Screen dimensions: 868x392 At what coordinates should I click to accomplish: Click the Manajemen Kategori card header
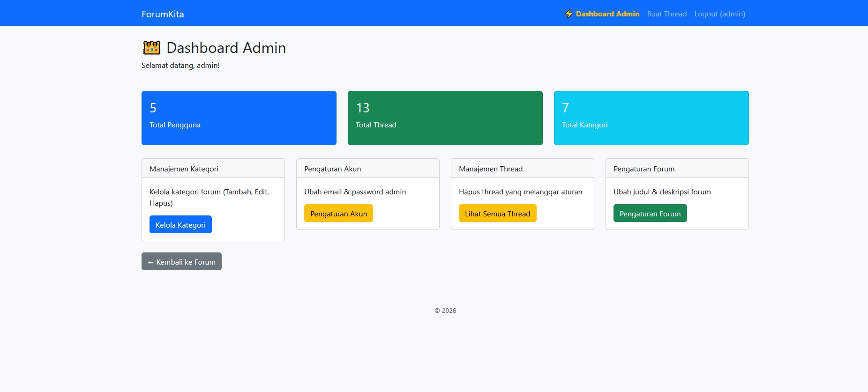point(213,169)
